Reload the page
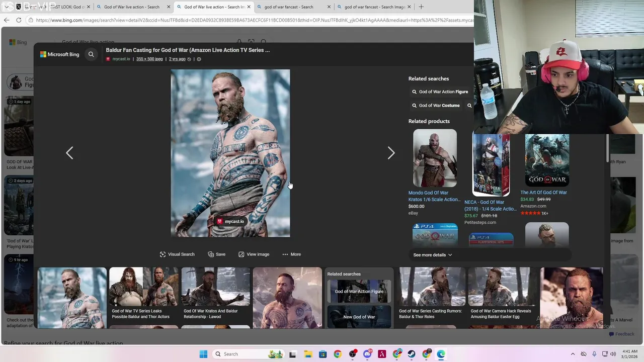This screenshot has width=644, height=362. pyautogui.click(x=19, y=20)
